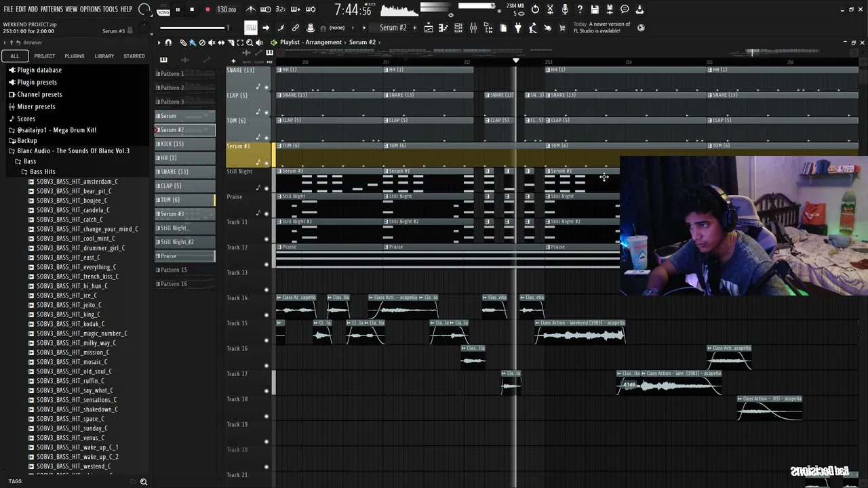This screenshot has width=868, height=488.
Task: Open the Piano roll view icon
Action: coord(443,28)
